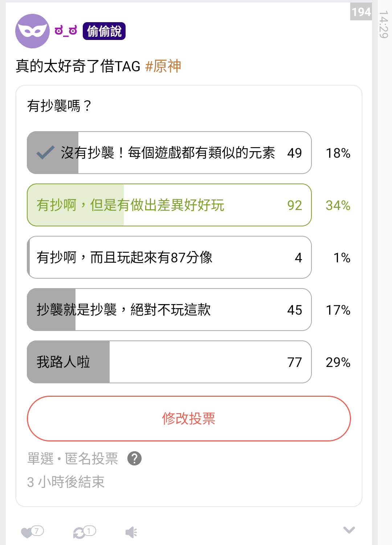Click the 14:29 timestamp on the side
This screenshot has height=545, width=392.
click(383, 24)
